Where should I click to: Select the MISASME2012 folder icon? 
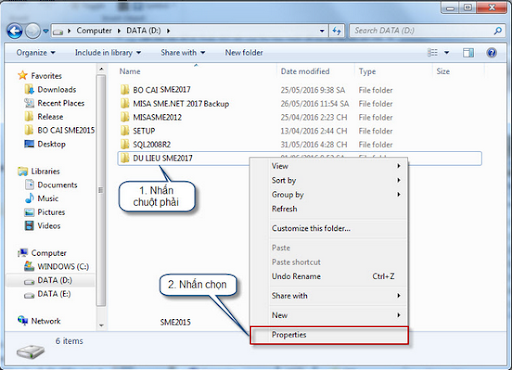coord(125,117)
